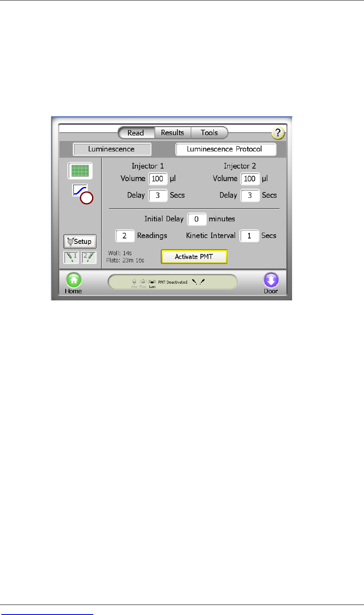Toggle the injector 1 icon
This screenshot has width=364, height=615.
pos(71,257)
